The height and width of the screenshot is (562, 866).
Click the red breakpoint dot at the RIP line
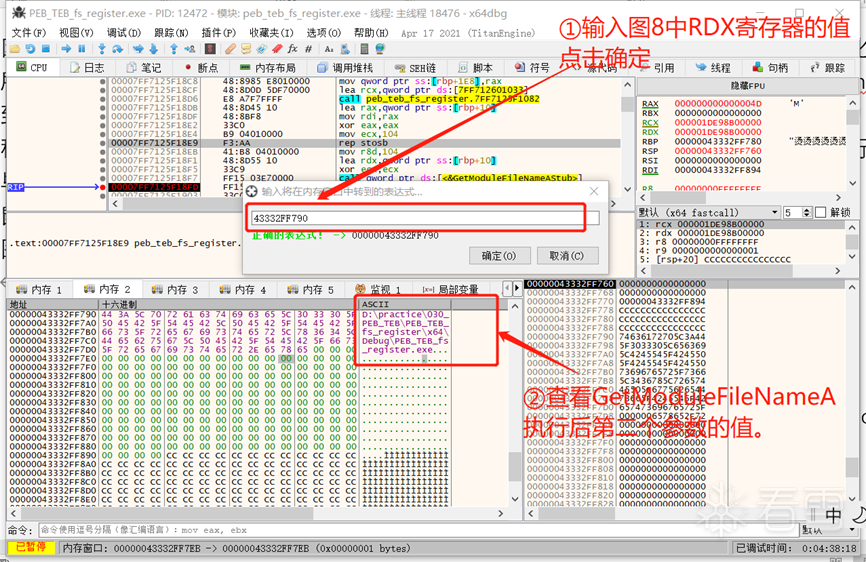click(103, 187)
